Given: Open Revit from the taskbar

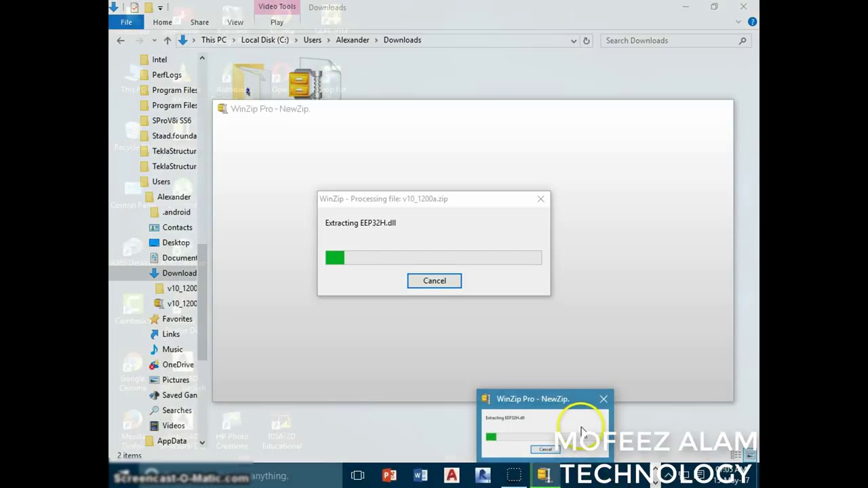Looking at the screenshot, I should point(483,475).
